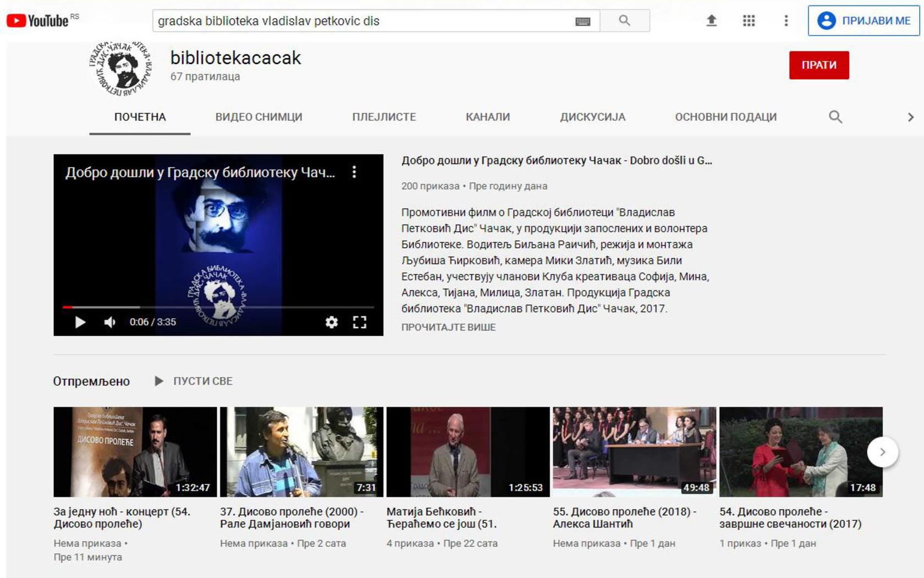This screenshot has width=924, height=578.
Task: Open video player settings gear
Action: (x=331, y=322)
